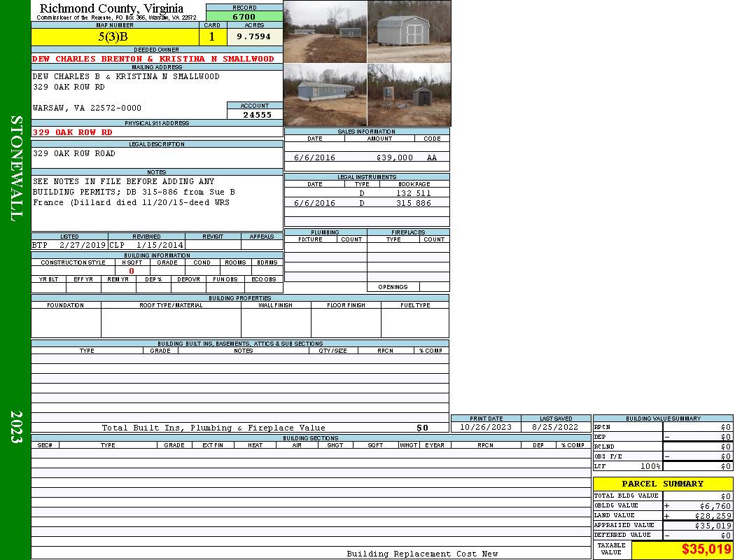The image size is (735, 560).
Task: Click the green record number 6700 field
Action: 244,16
